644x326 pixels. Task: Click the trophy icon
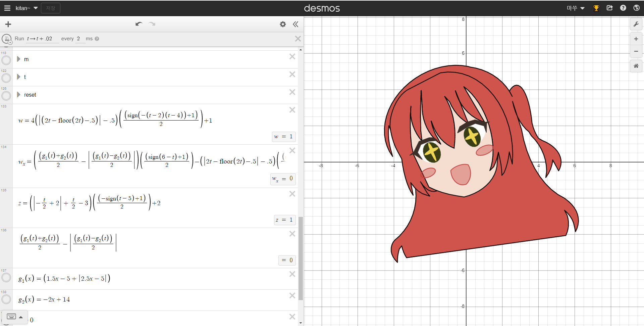click(x=596, y=8)
